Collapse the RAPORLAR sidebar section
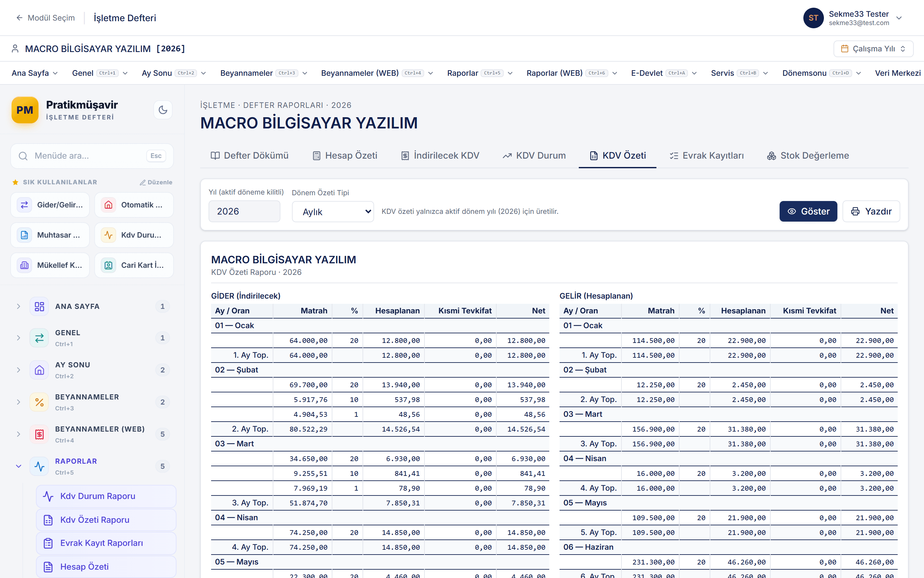Screen dimensions: 924x578 [18, 466]
